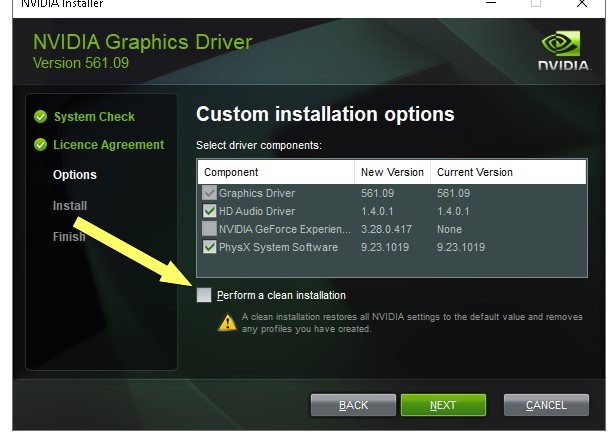Select the Finish step in sidebar
The height and width of the screenshot is (447, 614).
tap(69, 236)
